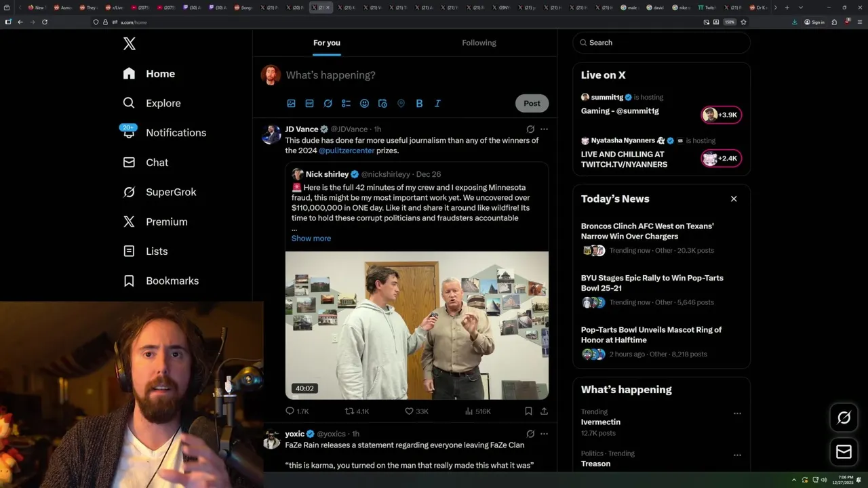
Task: Repost JD Vance post, 4.1K
Action: click(x=357, y=411)
